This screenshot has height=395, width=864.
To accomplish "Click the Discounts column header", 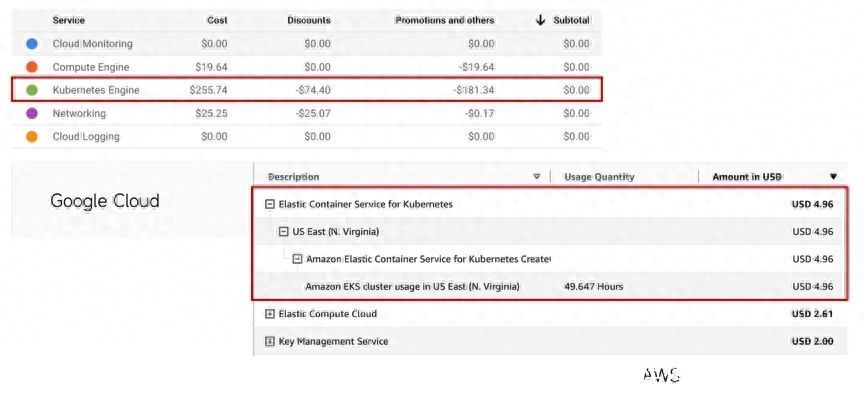I will 309,20.
